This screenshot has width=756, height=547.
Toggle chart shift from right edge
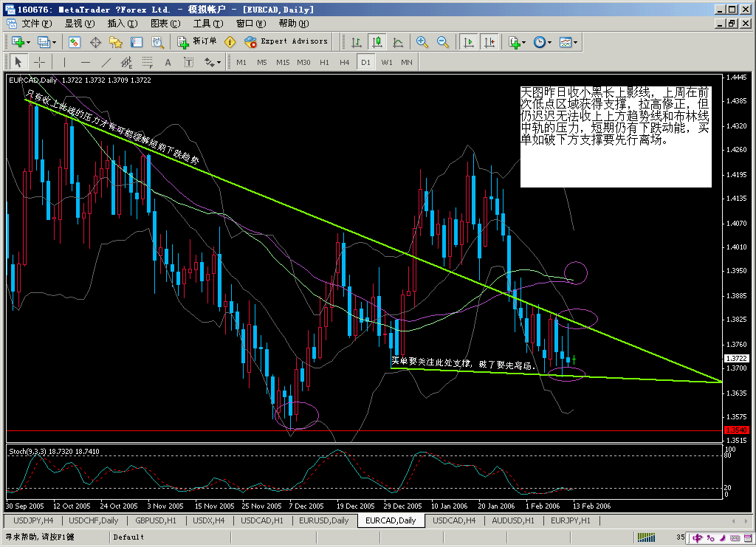coord(489,42)
